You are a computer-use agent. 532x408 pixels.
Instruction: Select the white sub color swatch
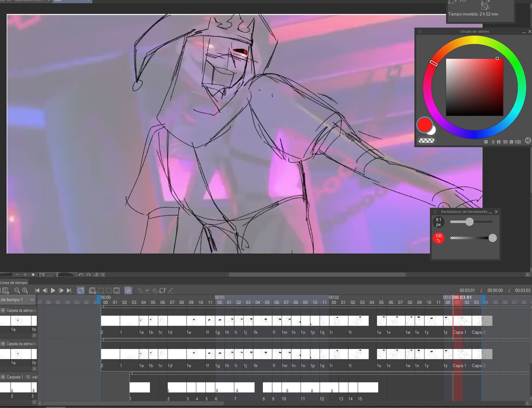(x=432, y=130)
